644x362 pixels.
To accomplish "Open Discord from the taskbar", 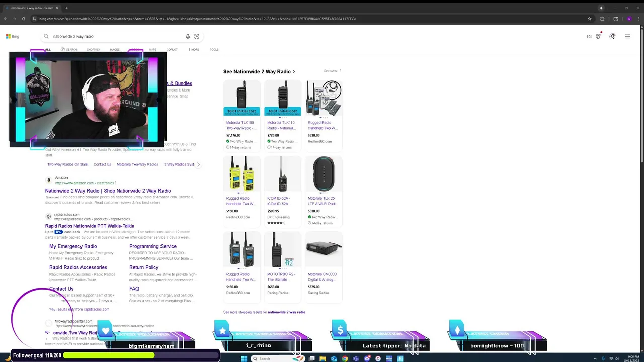I will click(367, 358).
